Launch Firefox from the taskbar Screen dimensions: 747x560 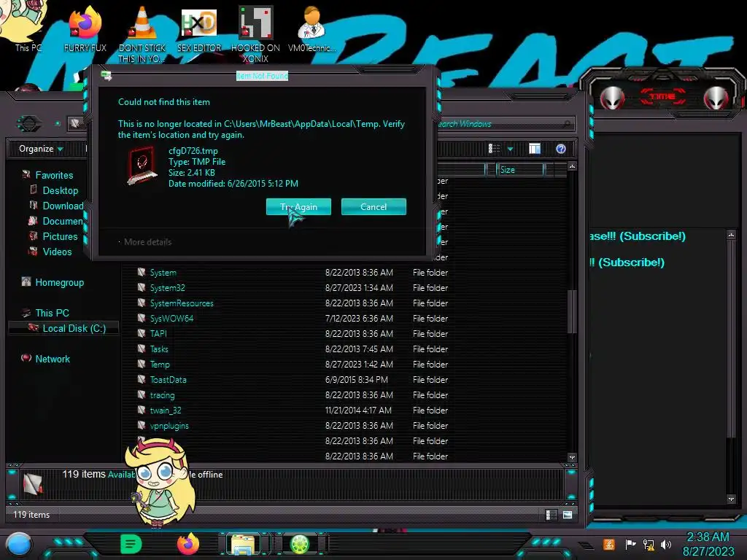[188, 544]
